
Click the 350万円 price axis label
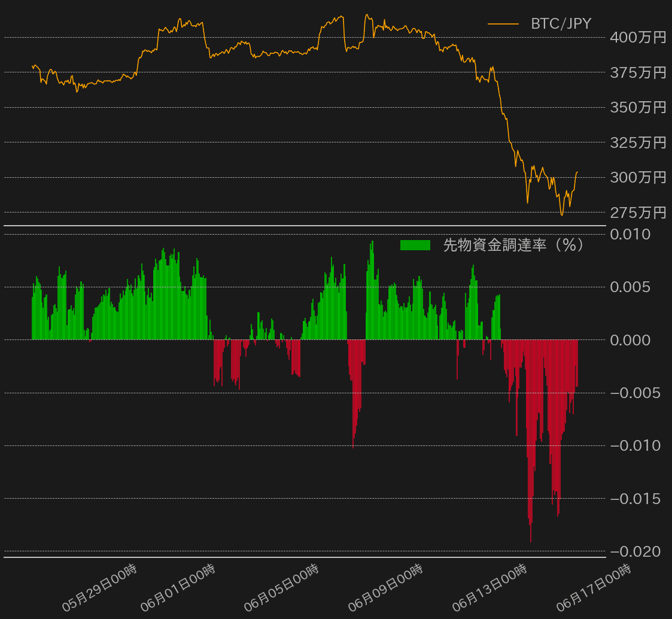tap(638, 108)
